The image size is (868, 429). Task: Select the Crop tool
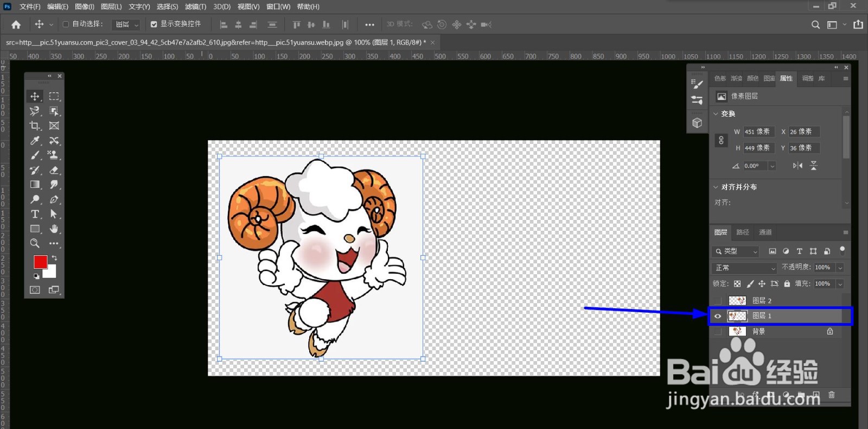click(x=35, y=125)
